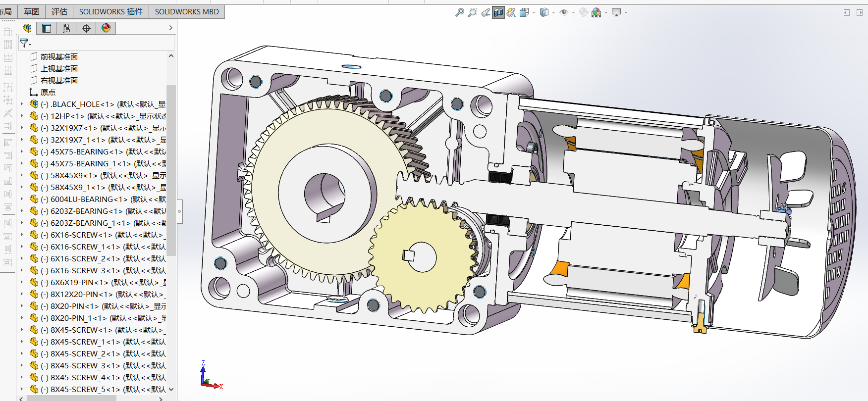
Task: Click the 8X45-SCREW_2<1> component icon
Action: pos(34,353)
